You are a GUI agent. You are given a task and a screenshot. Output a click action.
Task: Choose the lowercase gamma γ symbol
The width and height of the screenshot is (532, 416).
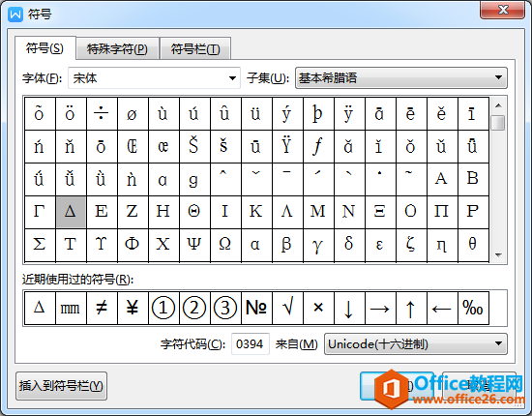click(x=318, y=245)
